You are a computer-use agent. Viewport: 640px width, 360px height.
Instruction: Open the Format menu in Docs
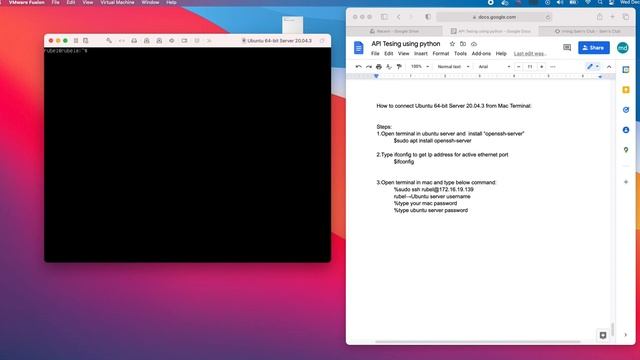(440, 53)
